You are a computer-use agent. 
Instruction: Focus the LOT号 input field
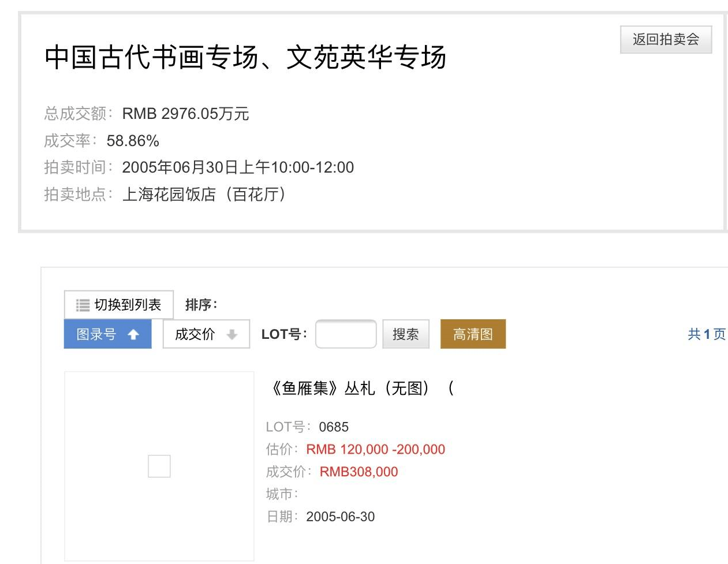pos(346,334)
